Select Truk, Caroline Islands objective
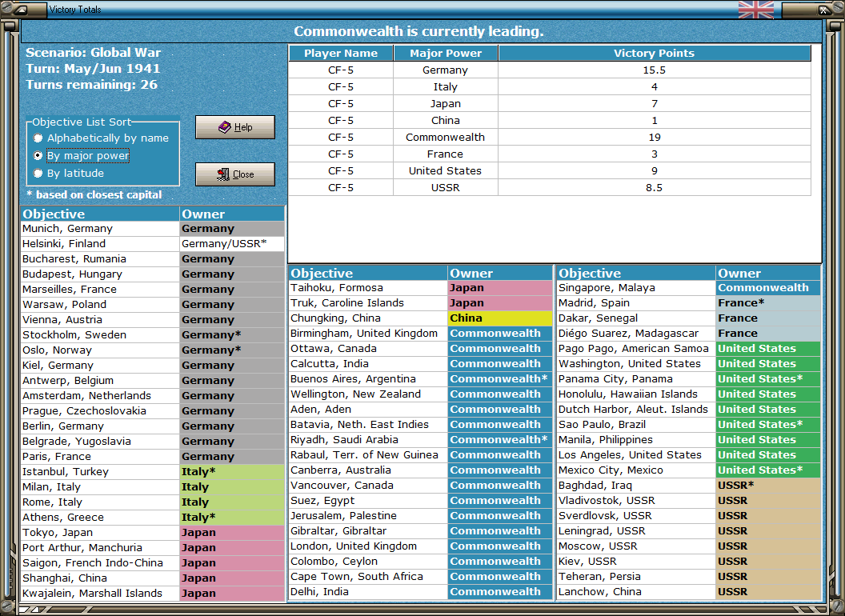The width and height of the screenshot is (845, 616). (x=368, y=303)
